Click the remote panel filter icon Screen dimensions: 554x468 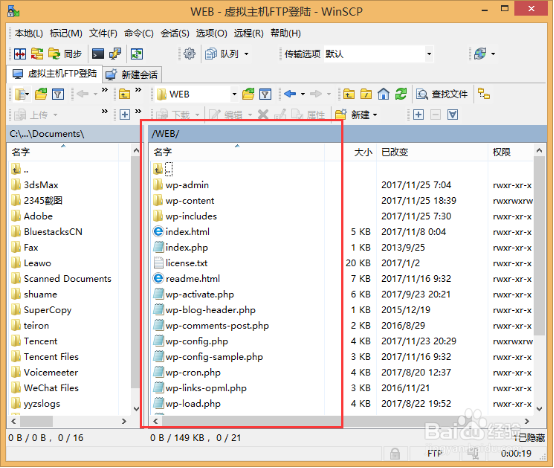(x=265, y=94)
